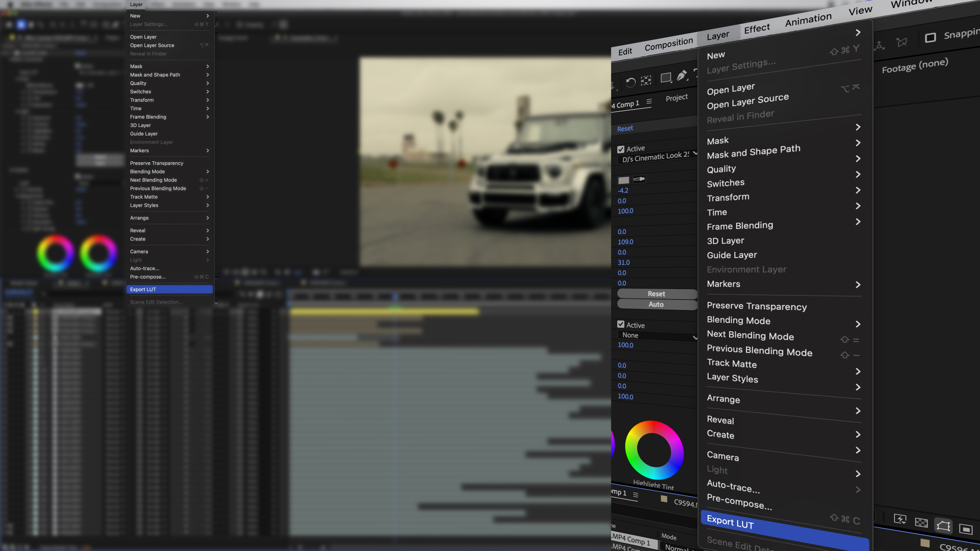Choose Guide Layer in the small left menu
This screenshot has width=980, height=551.
[144, 134]
